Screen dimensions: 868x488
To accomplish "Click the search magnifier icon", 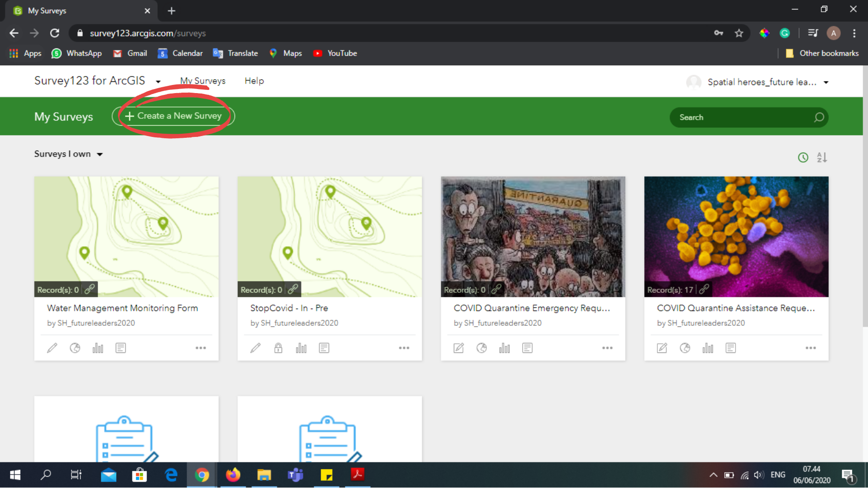I will click(819, 117).
